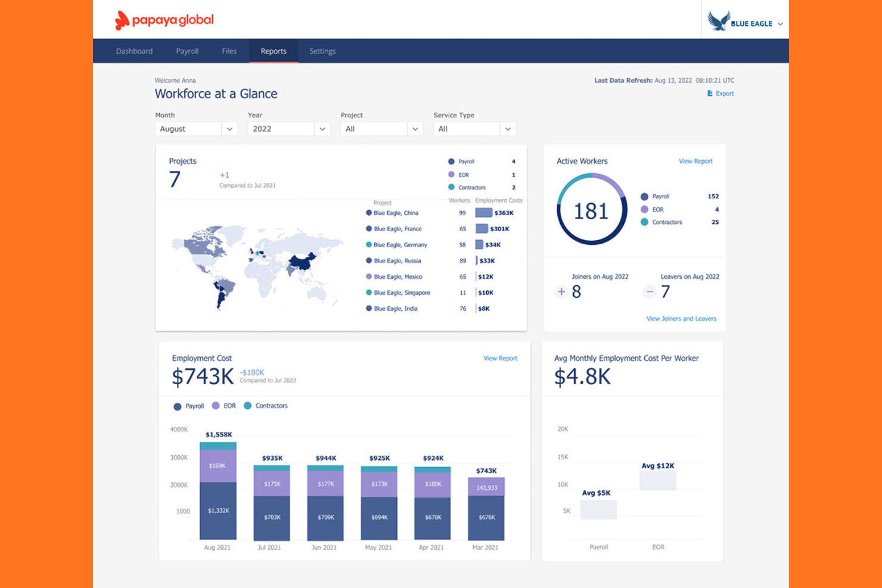
Task: Open the Settings tab
Action: click(x=322, y=51)
